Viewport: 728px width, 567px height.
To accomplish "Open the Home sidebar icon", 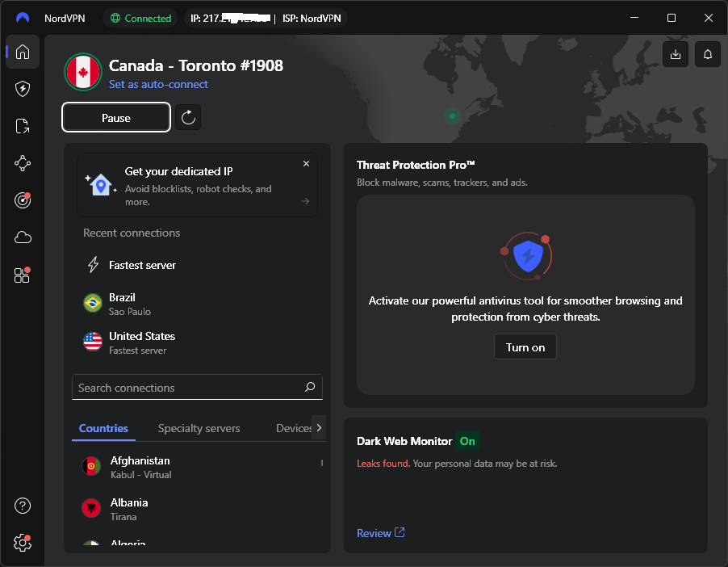I will tap(23, 52).
